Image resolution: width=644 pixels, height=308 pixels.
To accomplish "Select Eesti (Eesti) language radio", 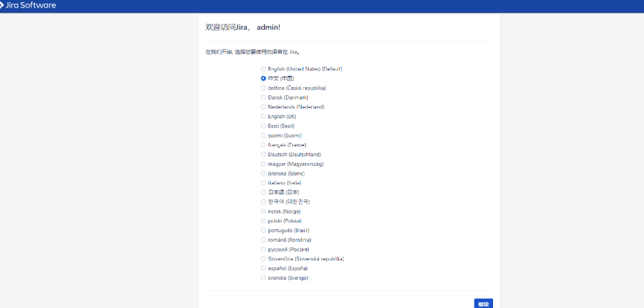I will tap(264, 126).
